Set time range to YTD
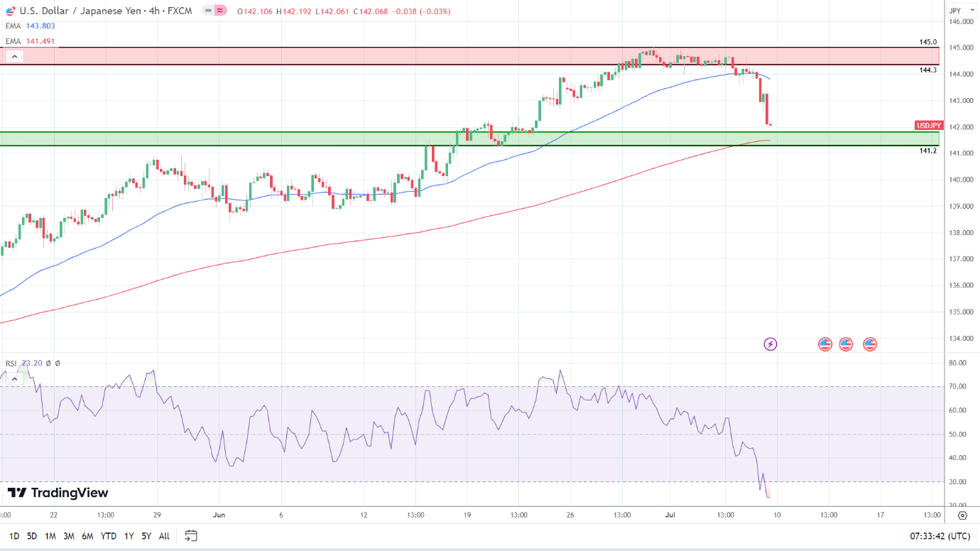 tap(109, 536)
